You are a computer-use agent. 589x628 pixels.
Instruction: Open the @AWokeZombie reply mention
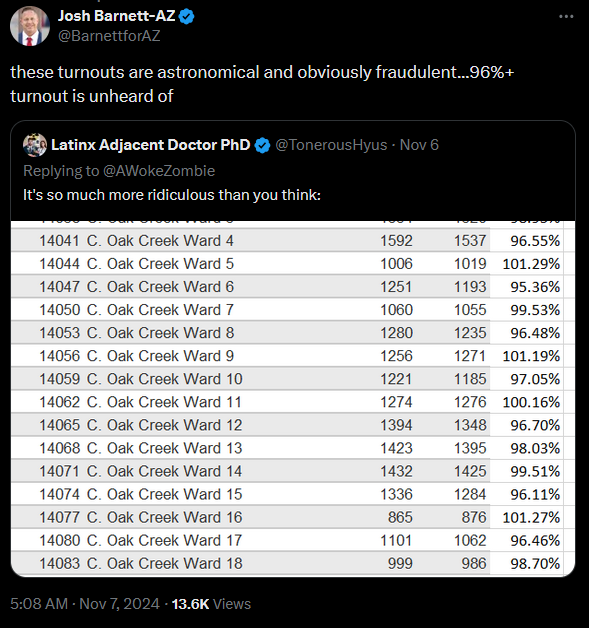click(x=159, y=171)
